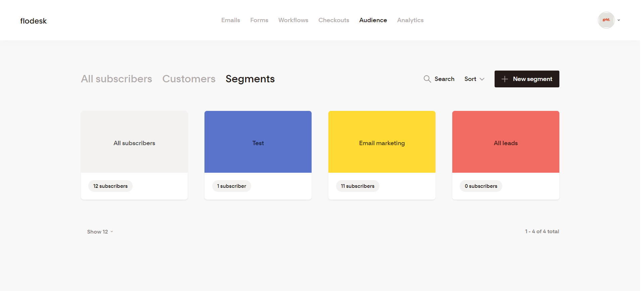Open the grey All subscribers segment card

coord(134,142)
